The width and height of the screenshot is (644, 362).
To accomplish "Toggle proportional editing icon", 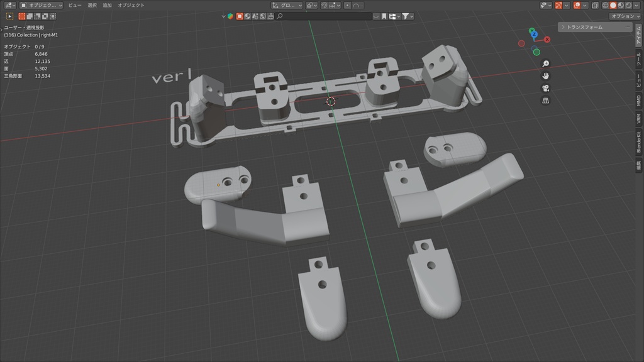I will tap(348, 6).
